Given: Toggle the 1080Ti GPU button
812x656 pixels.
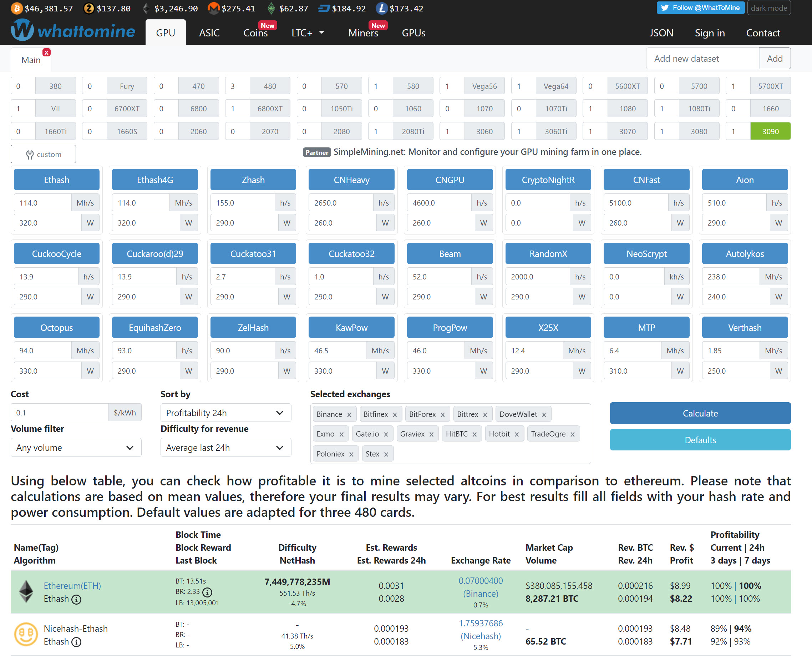Looking at the screenshot, I should point(699,109).
